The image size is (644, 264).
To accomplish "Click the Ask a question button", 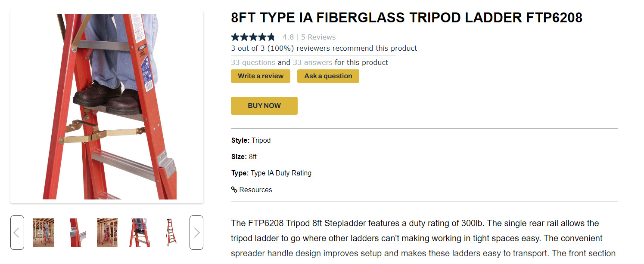I will pos(328,76).
